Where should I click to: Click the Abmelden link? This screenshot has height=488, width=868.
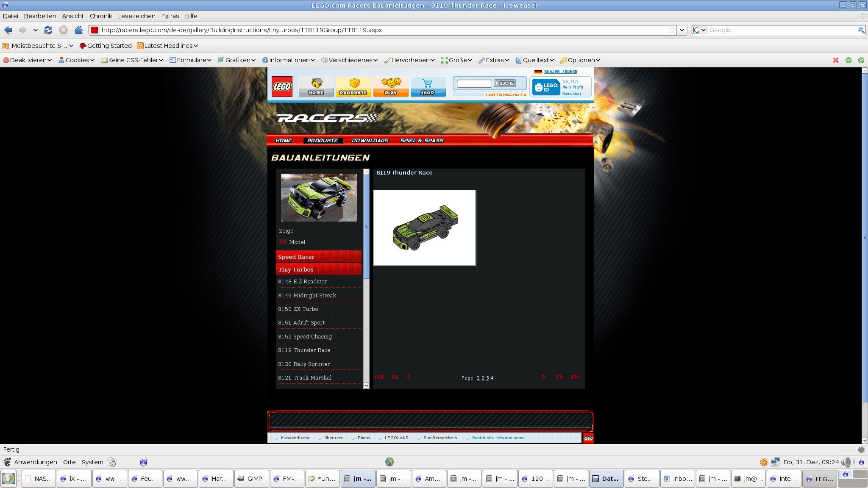(571, 94)
